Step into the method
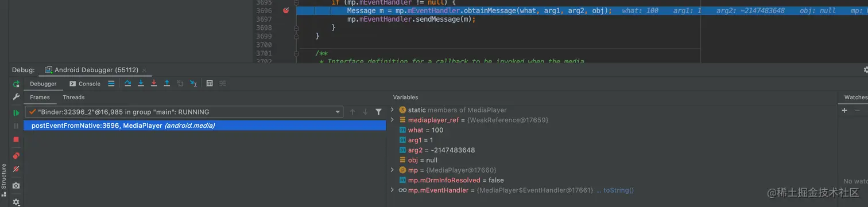 (x=141, y=84)
